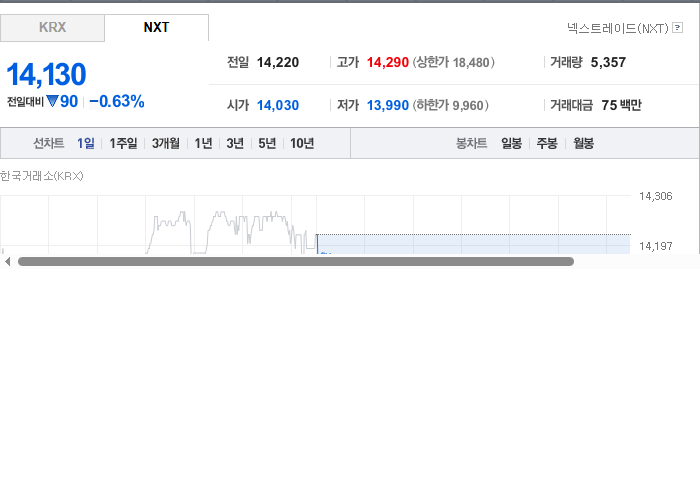The height and width of the screenshot is (490, 700).
Task: Switch to the KRX tab
Action: [x=52, y=28]
